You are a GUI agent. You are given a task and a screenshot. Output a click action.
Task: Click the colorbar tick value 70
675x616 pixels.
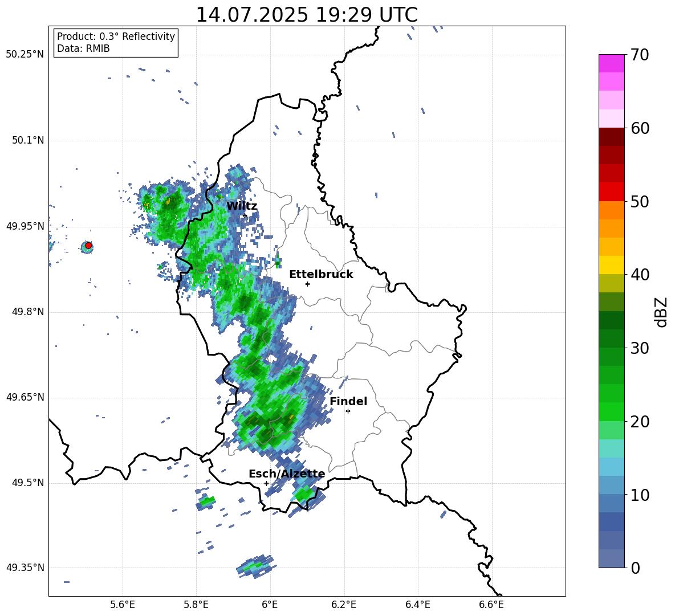pyautogui.click(x=640, y=55)
